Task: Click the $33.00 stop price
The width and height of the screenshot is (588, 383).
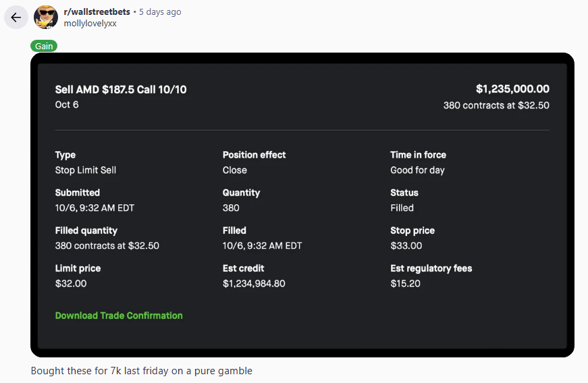Action: (406, 245)
